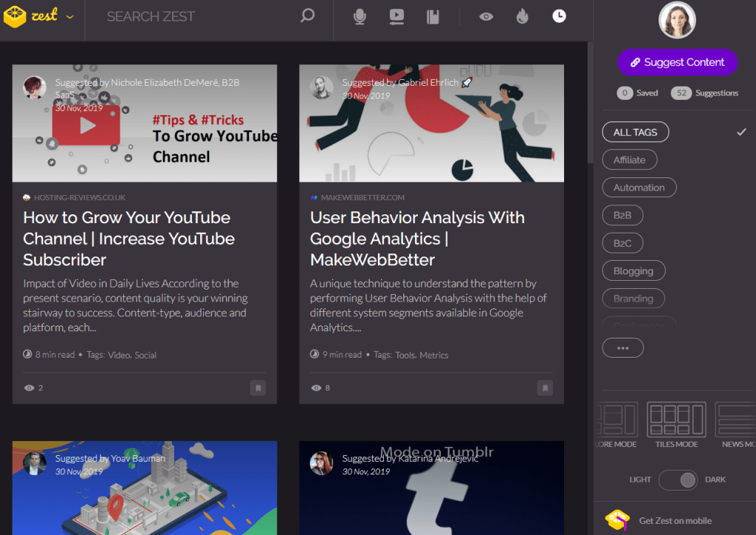Click the search magnifier icon

[307, 16]
